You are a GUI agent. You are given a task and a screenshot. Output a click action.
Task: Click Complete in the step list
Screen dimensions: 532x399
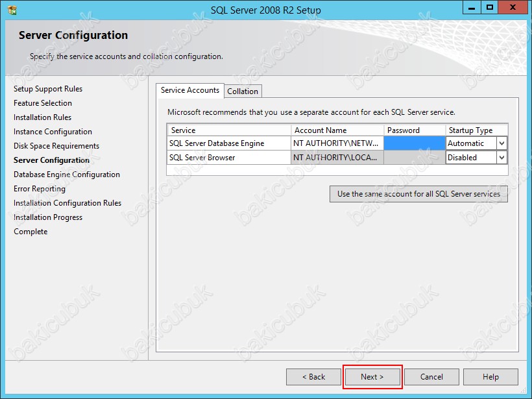point(30,232)
